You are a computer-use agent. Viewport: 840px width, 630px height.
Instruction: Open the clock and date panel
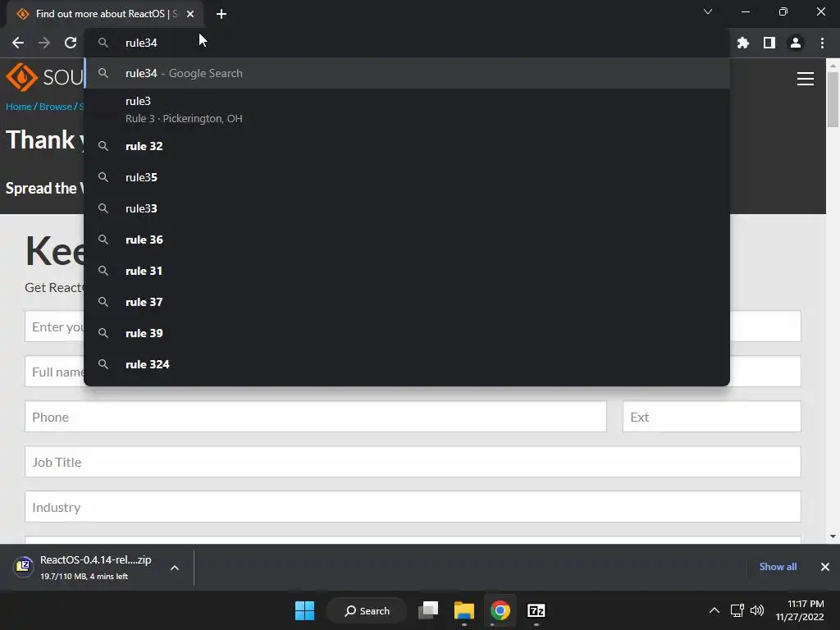pos(800,610)
